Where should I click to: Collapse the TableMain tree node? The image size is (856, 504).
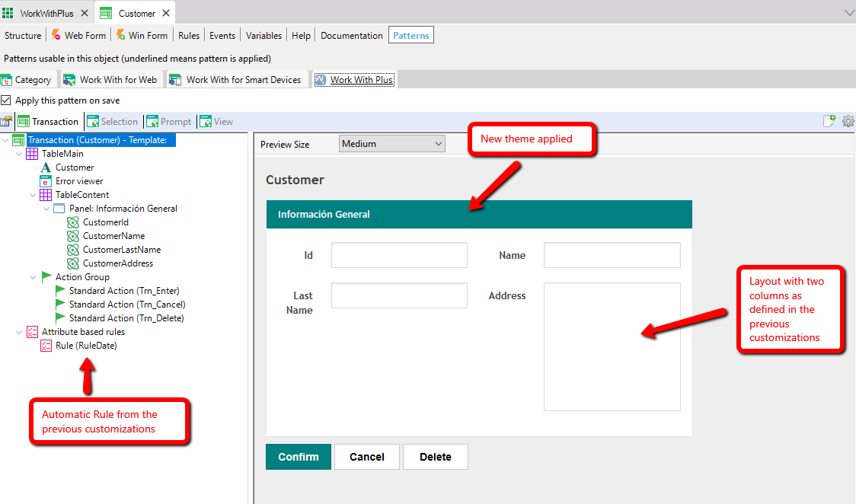[x=19, y=154]
